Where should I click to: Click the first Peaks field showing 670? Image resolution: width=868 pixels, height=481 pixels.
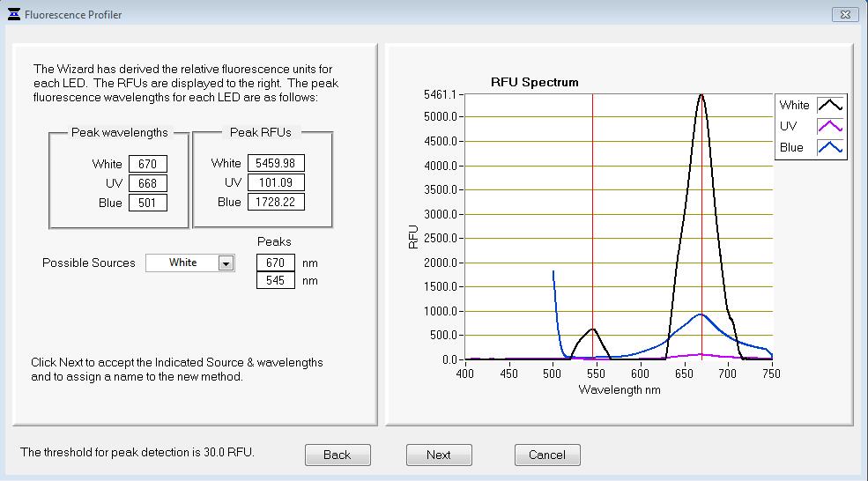click(275, 263)
